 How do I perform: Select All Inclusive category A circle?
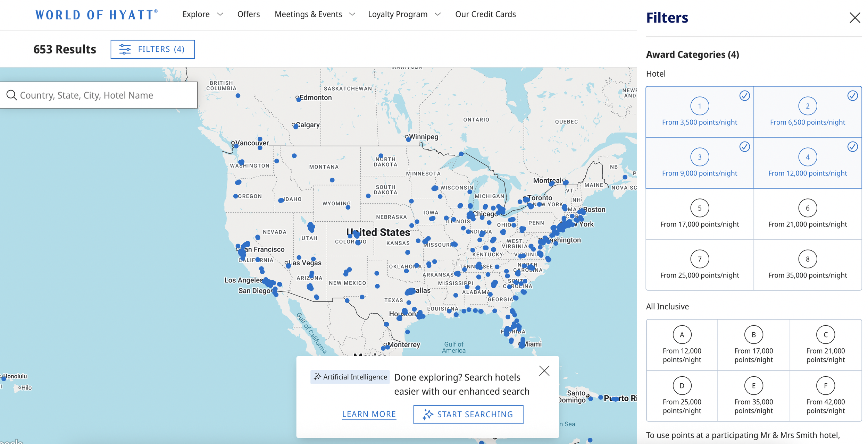click(x=682, y=335)
